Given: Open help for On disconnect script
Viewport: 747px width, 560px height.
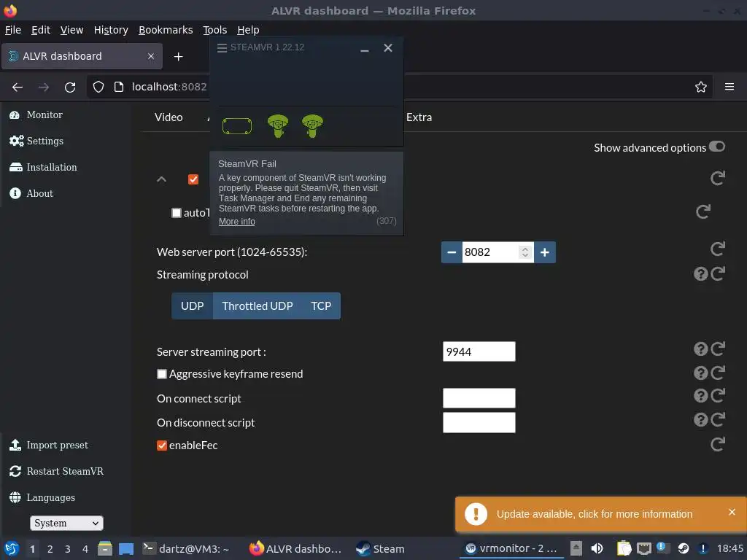Looking at the screenshot, I should click(x=701, y=419).
